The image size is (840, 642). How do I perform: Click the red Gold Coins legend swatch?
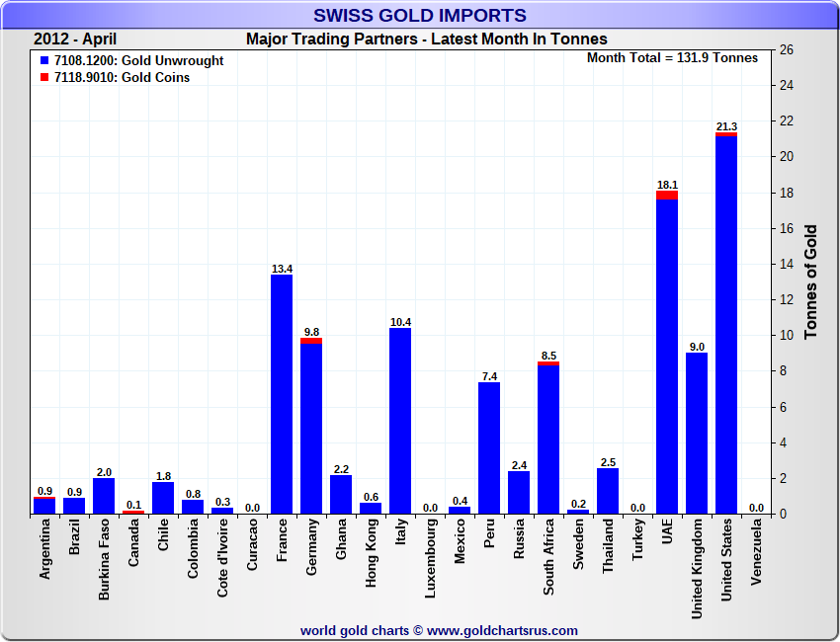(x=44, y=78)
